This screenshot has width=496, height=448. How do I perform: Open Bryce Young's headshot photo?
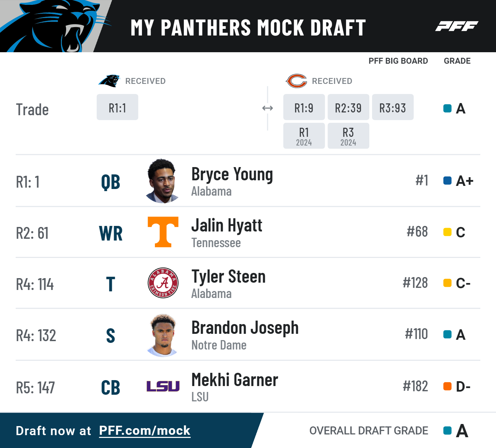click(163, 181)
